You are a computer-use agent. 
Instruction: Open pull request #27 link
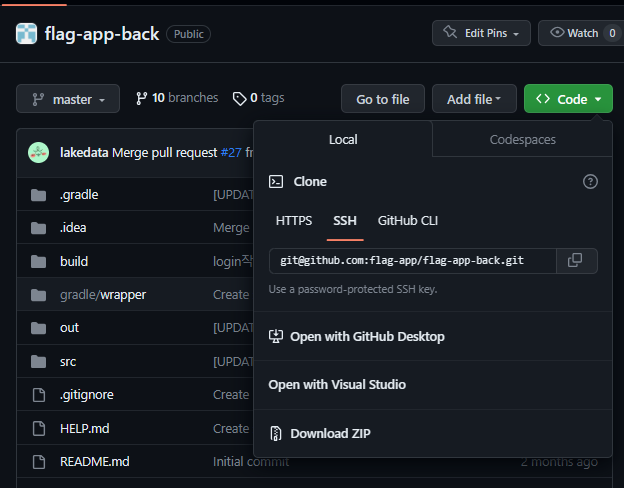(x=231, y=152)
